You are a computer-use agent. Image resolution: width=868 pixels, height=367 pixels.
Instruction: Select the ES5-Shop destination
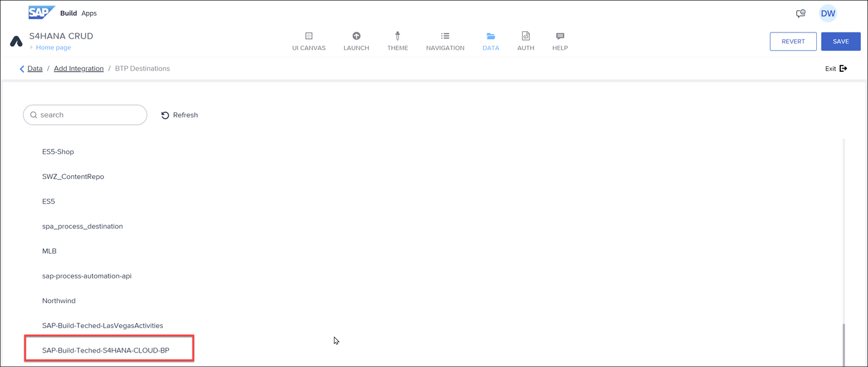tap(58, 152)
